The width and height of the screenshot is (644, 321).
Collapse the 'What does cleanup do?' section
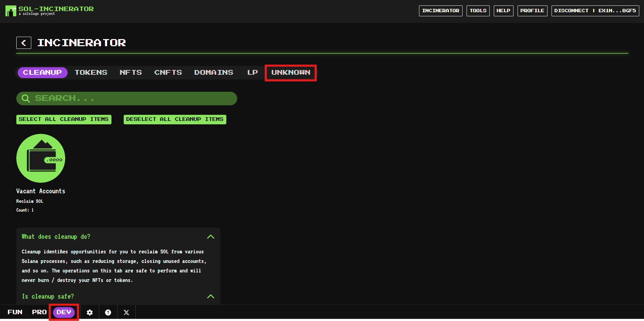pyautogui.click(x=211, y=237)
